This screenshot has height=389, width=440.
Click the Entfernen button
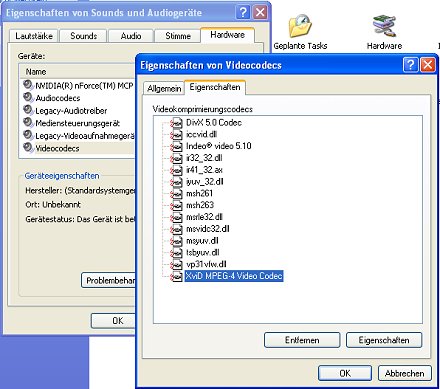coord(302,340)
